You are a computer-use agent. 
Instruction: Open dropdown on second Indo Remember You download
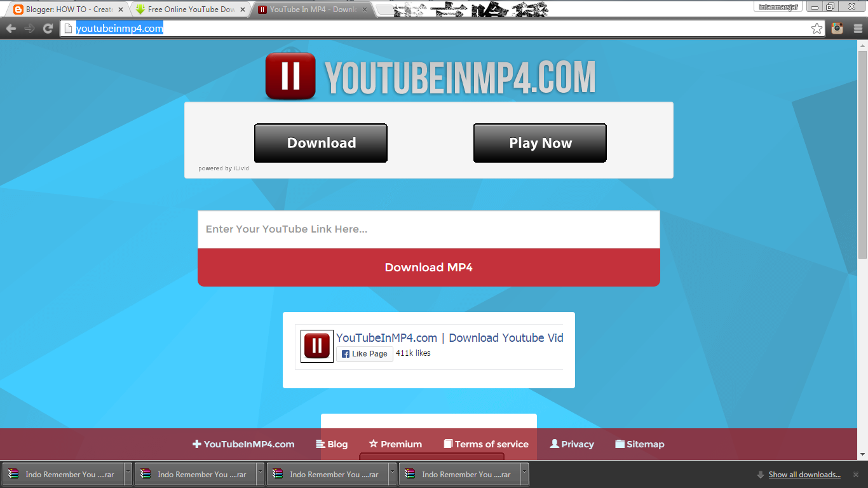(x=260, y=474)
